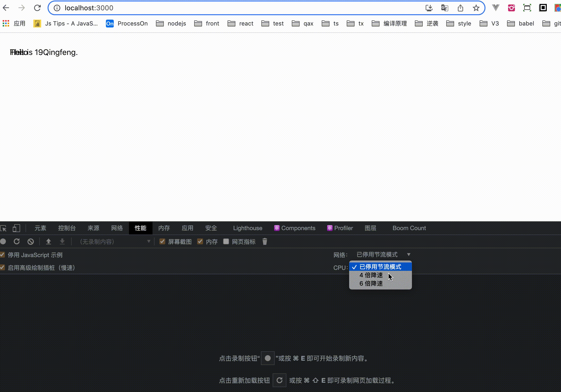Click the save profile download icon
The height and width of the screenshot is (392, 561).
(62, 242)
